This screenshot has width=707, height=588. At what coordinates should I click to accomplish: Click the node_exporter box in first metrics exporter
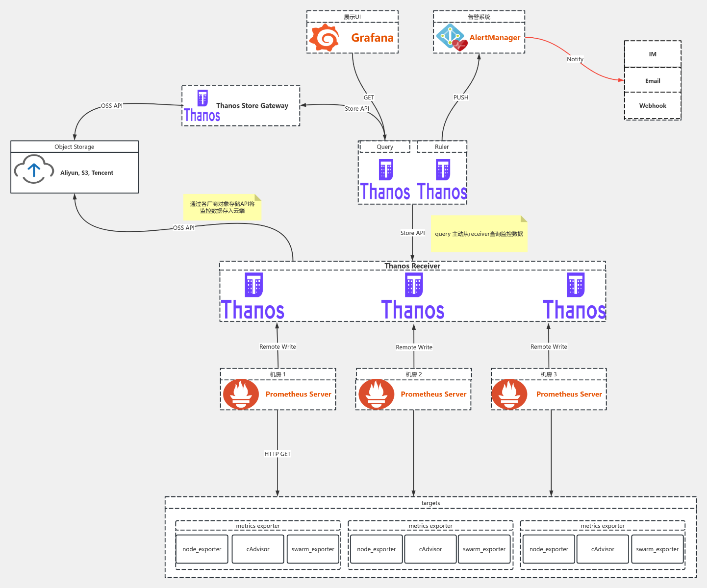[x=202, y=549]
